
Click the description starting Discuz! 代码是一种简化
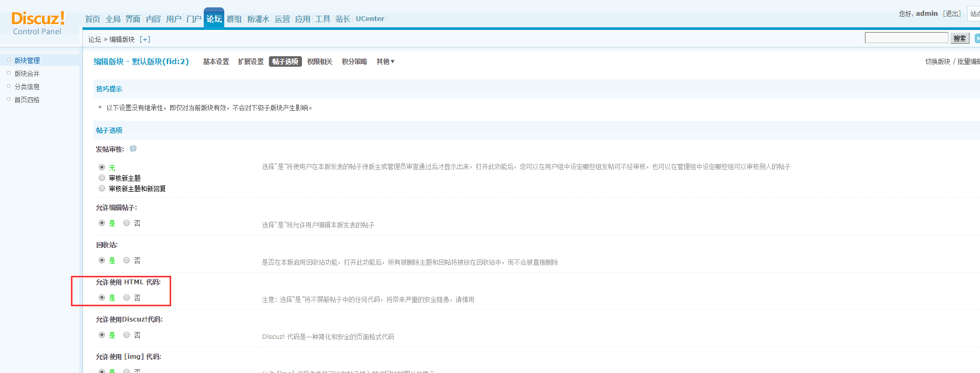tap(328, 337)
